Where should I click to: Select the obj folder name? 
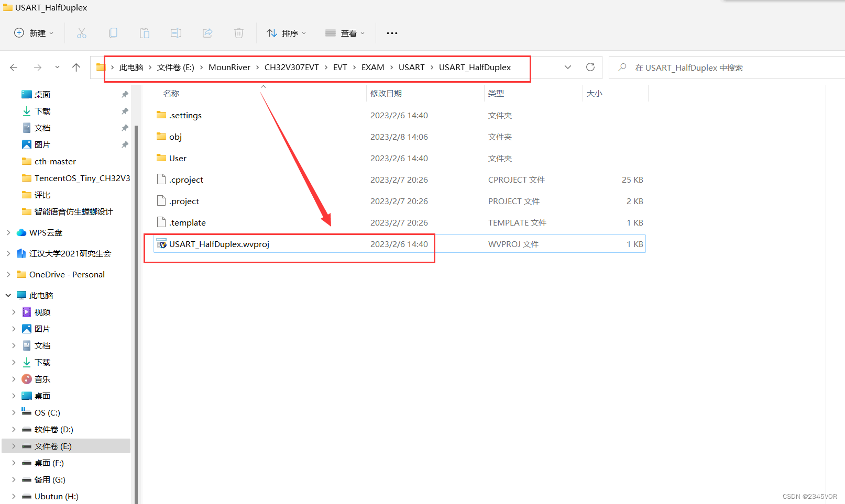pos(175,137)
